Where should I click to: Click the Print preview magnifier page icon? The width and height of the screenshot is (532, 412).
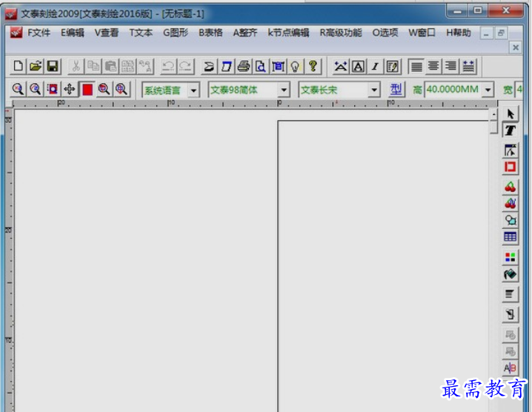click(261, 66)
